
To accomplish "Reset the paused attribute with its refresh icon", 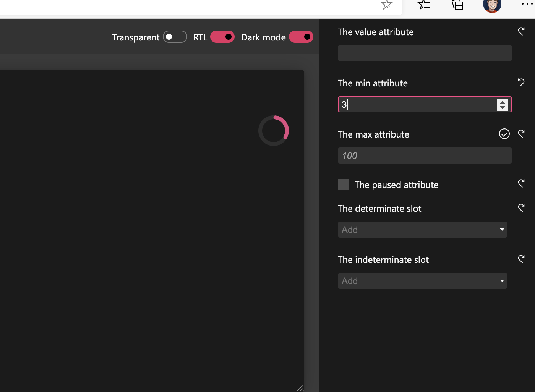I will [521, 183].
